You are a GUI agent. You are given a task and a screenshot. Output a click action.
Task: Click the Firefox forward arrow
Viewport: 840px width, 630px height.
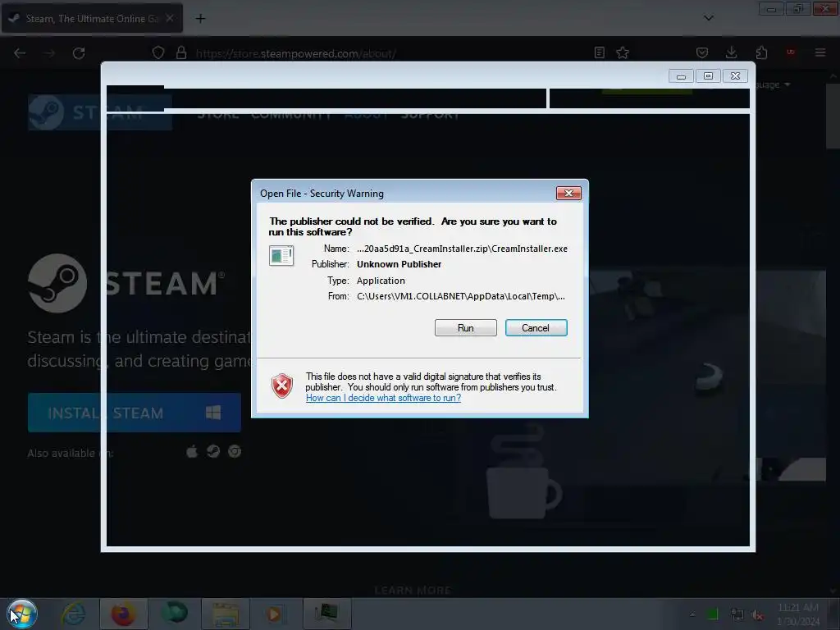pyautogui.click(x=49, y=53)
